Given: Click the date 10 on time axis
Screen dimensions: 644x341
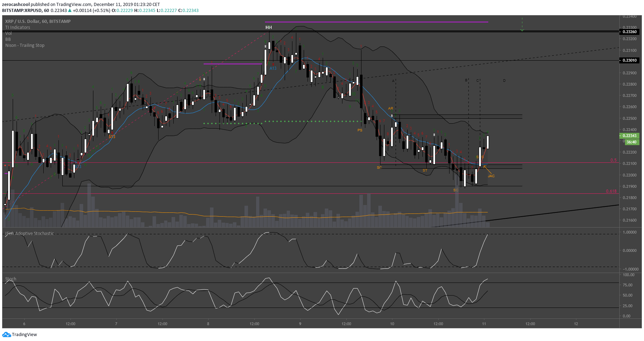Looking at the screenshot, I should (392, 324).
